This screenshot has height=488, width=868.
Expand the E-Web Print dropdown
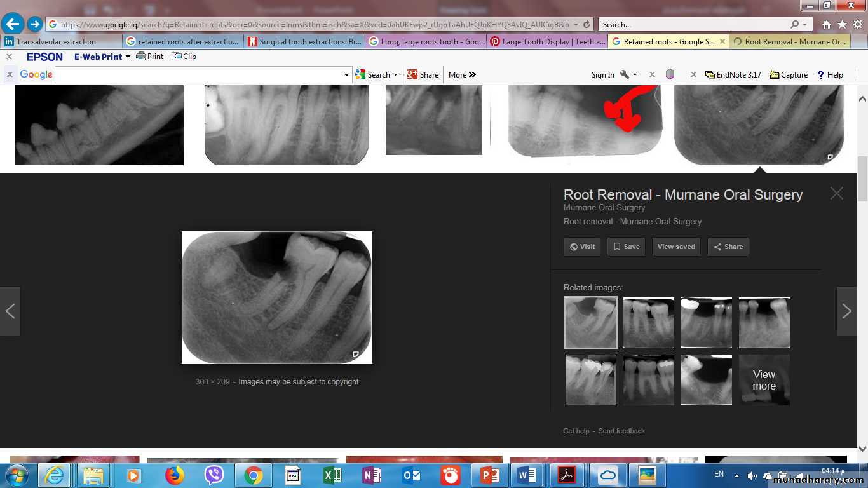(x=128, y=57)
